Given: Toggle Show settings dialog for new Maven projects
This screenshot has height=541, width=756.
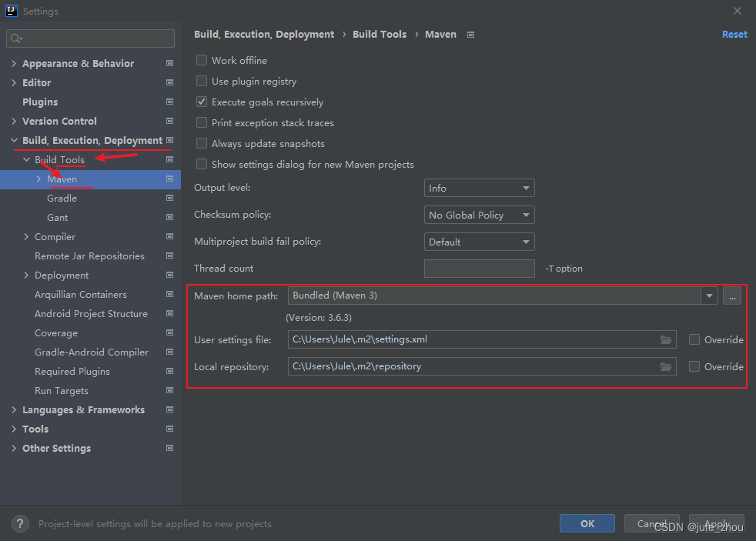Looking at the screenshot, I should point(202,164).
